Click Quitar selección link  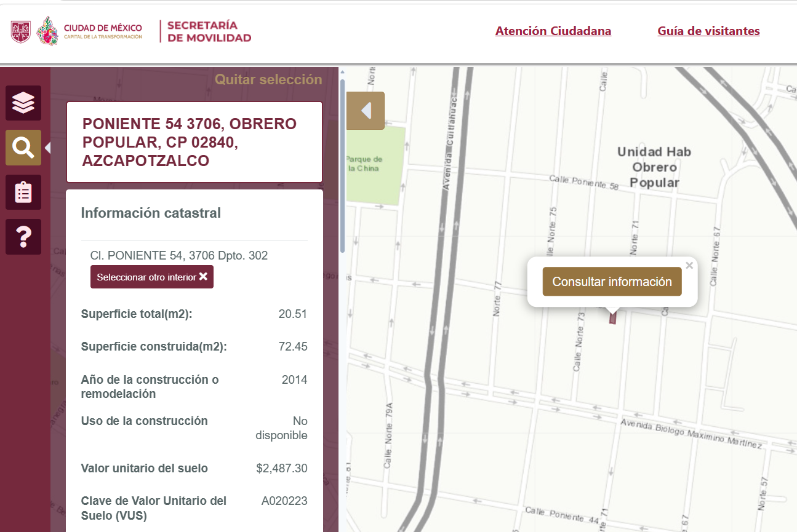click(268, 79)
